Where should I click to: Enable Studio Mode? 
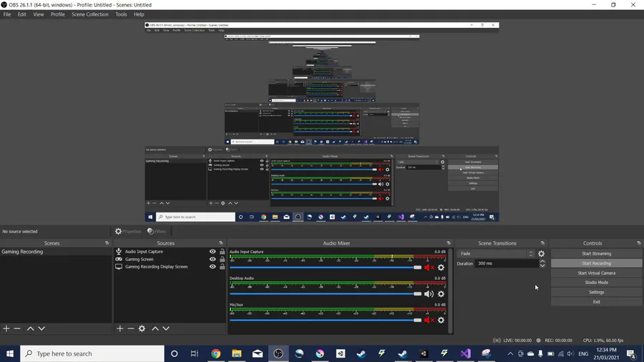point(596,283)
